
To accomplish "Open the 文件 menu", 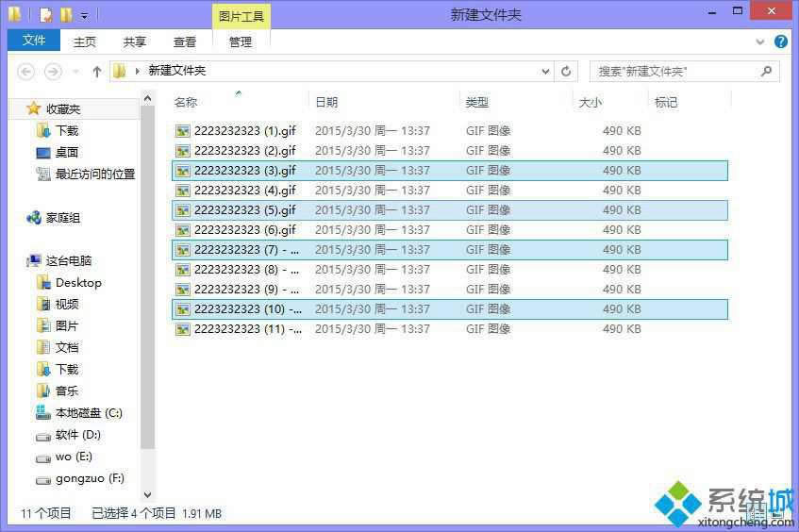I will (x=34, y=41).
